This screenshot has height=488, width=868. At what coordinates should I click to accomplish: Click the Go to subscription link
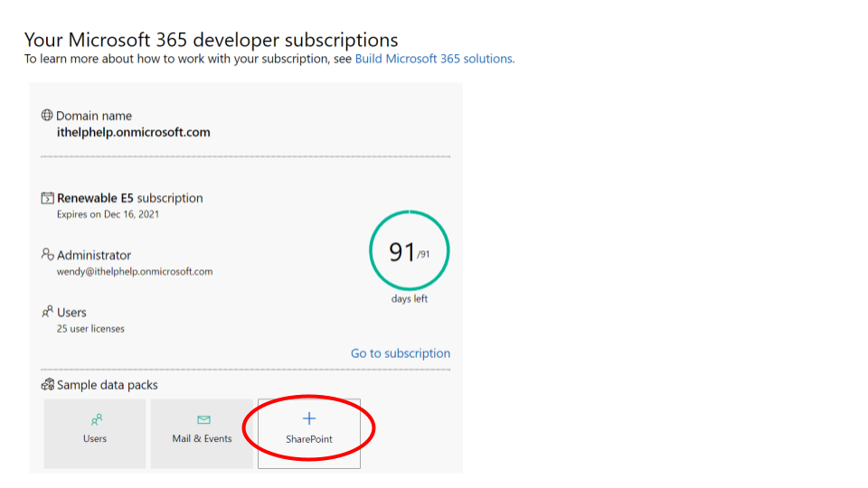coord(401,353)
